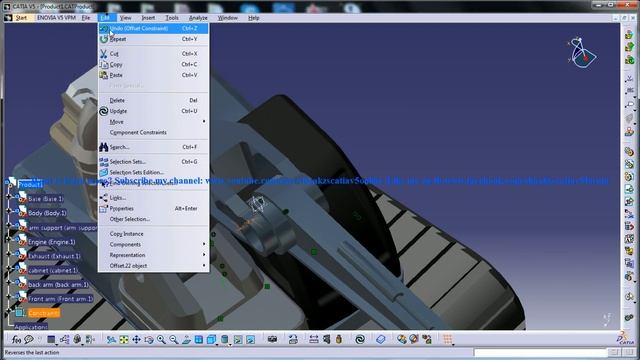Click the Hide/Show icon
Viewport: 640px width, 360px height.
pyautogui.click(x=238, y=339)
